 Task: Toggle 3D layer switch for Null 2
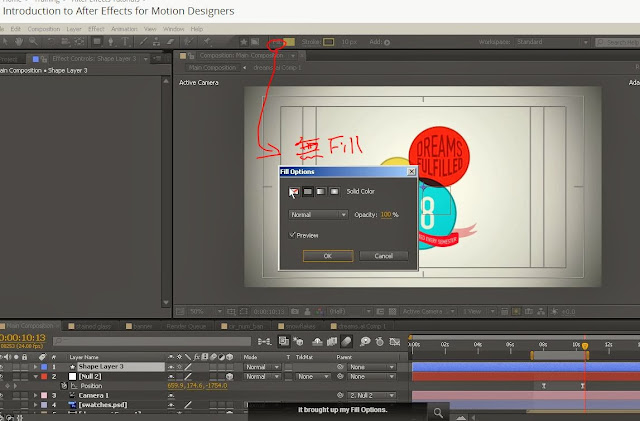pyautogui.click(x=229, y=376)
